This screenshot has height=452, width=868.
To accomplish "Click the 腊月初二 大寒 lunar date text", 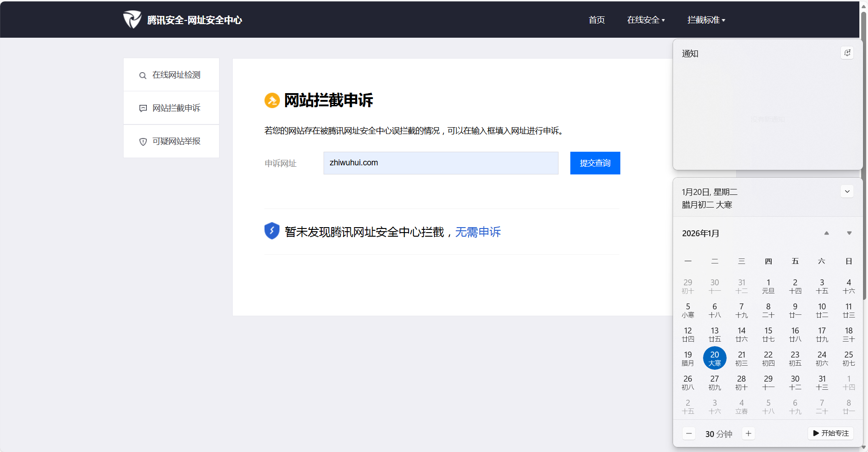I will (x=707, y=205).
